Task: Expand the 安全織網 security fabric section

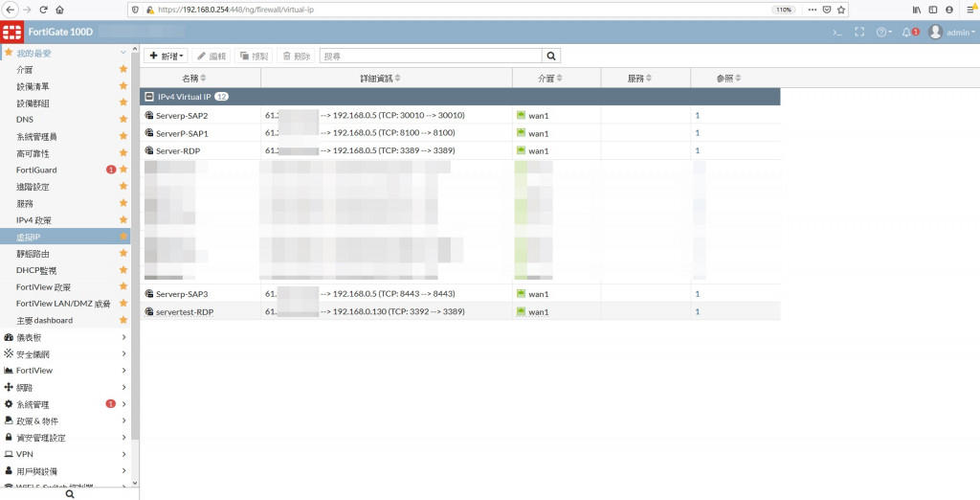Action: click(x=66, y=353)
